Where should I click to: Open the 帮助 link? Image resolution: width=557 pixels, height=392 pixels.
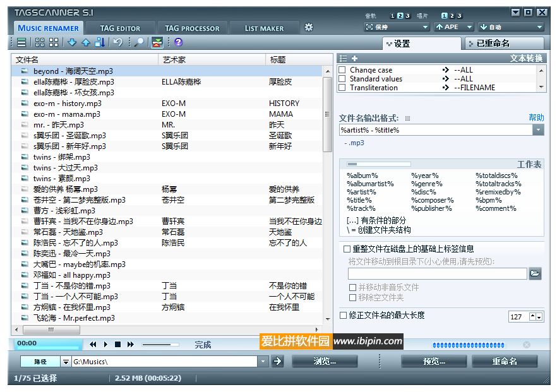[x=536, y=117]
